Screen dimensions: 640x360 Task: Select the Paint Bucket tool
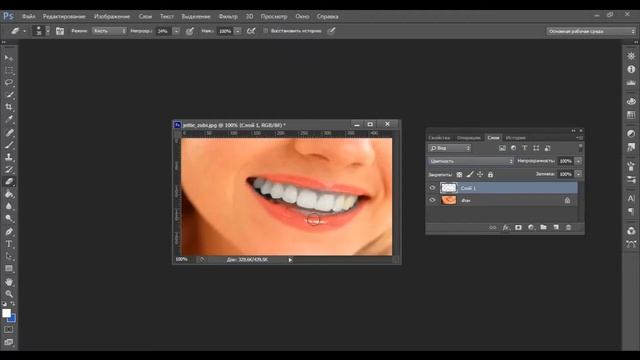click(x=9, y=194)
